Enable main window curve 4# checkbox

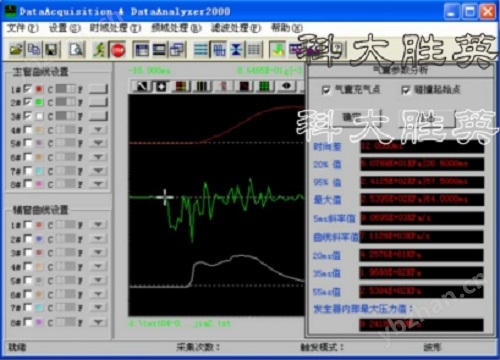(x=28, y=130)
